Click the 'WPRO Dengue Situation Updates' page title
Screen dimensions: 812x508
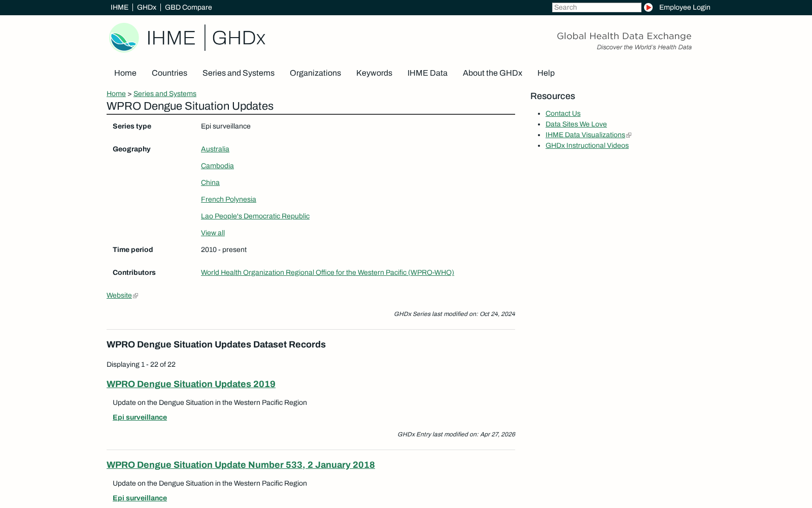[x=190, y=106]
